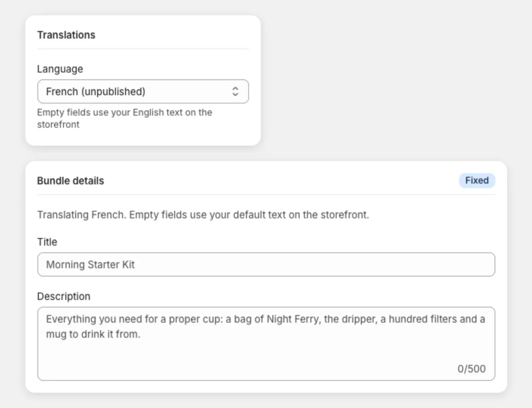532x408 pixels.
Task: Click into the Description text area
Action: (266, 343)
